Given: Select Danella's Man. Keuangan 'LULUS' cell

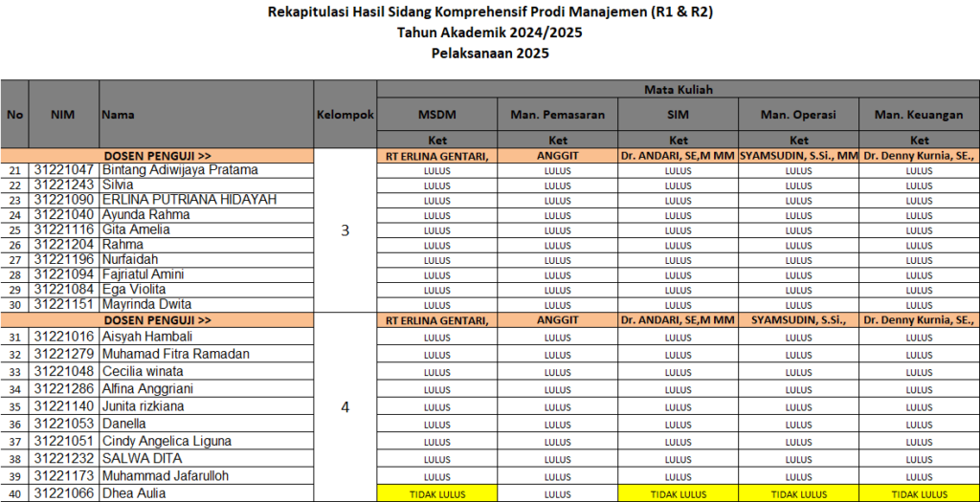Looking at the screenshot, I should point(920,424).
